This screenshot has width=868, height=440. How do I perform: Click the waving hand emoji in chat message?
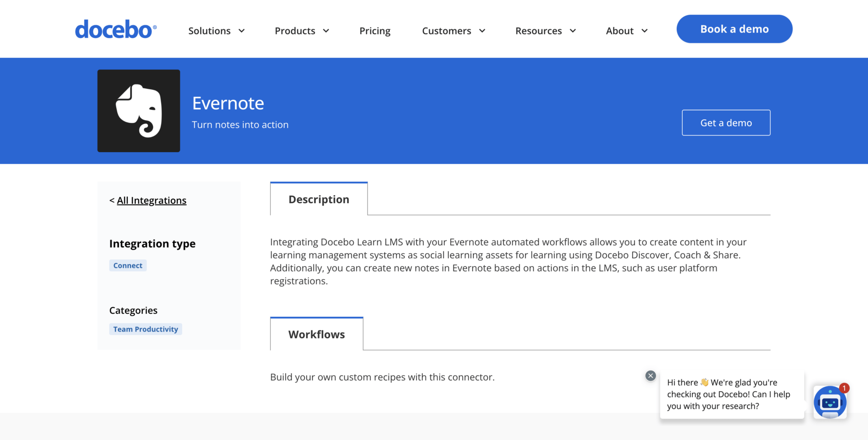coord(704,382)
